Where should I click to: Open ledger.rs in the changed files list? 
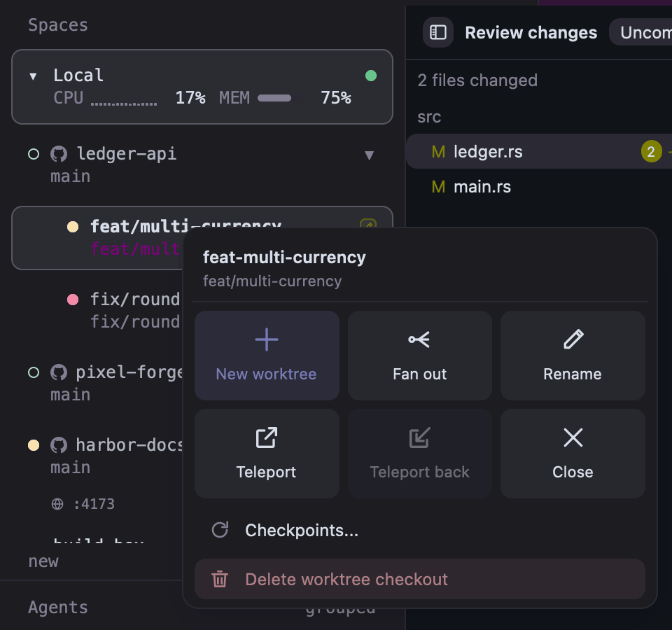pos(539,151)
